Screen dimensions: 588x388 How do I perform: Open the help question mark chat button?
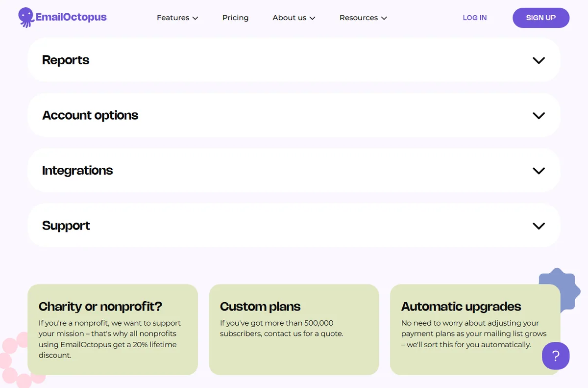(x=556, y=356)
